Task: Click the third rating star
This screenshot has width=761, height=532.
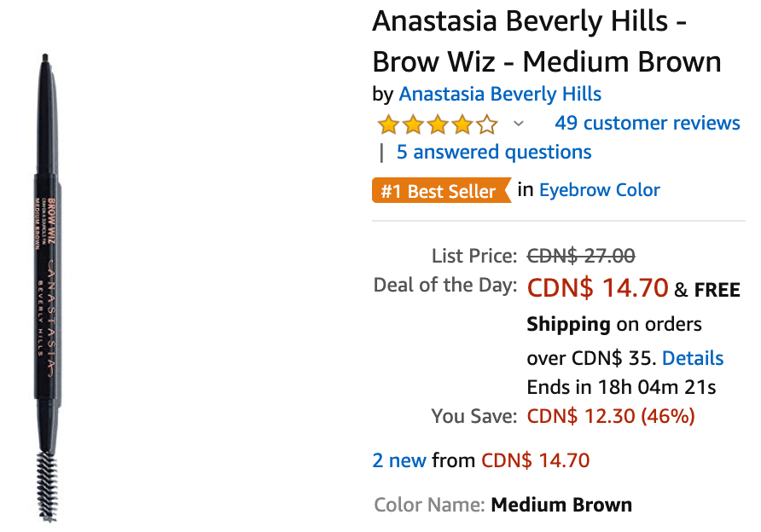Action: pos(438,124)
